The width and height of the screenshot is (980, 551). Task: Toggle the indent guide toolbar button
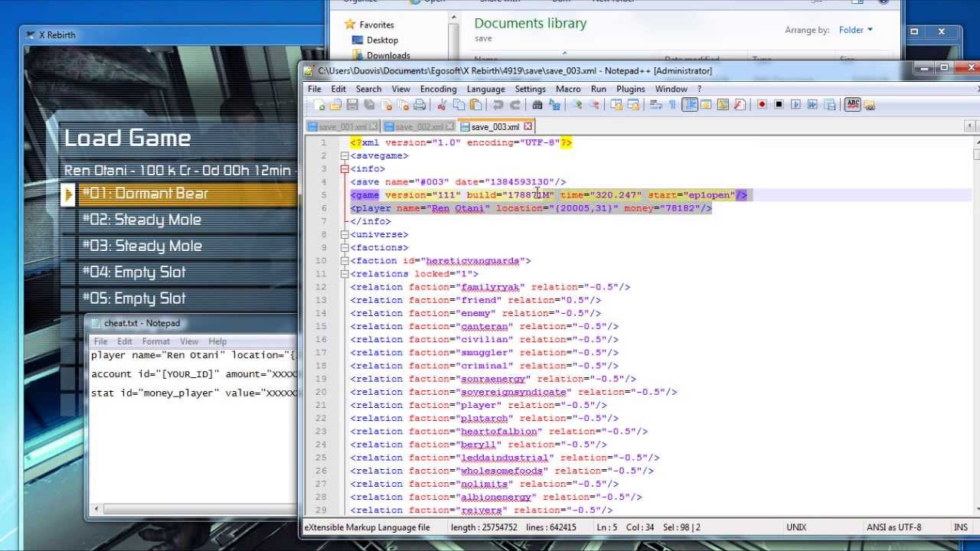coord(689,105)
